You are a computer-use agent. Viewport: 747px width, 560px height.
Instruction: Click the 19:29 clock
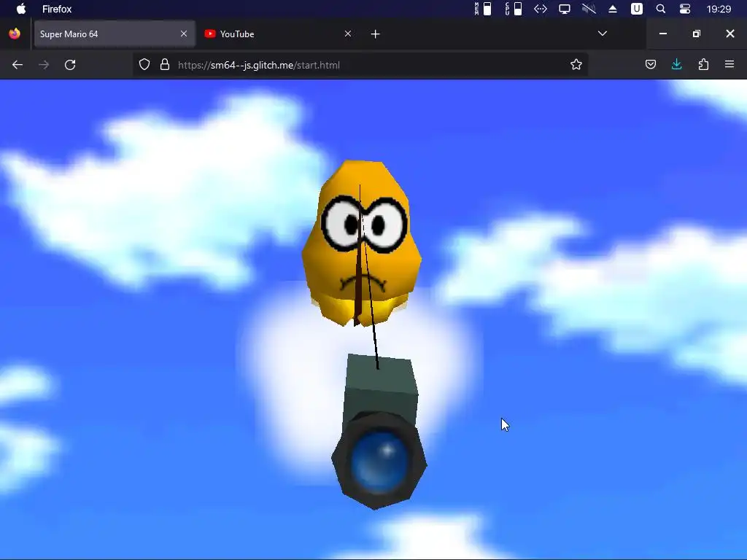[719, 9]
